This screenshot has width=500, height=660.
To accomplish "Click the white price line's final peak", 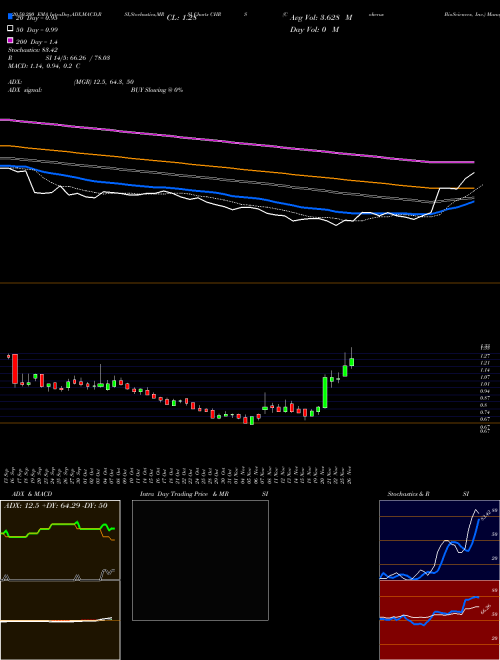I will (x=474, y=173).
